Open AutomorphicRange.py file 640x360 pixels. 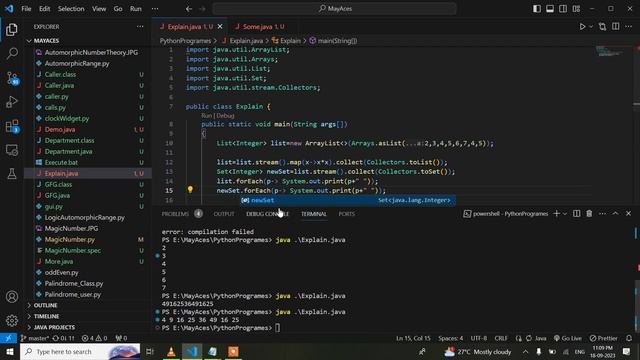pyautogui.click(x=77, y=63)
